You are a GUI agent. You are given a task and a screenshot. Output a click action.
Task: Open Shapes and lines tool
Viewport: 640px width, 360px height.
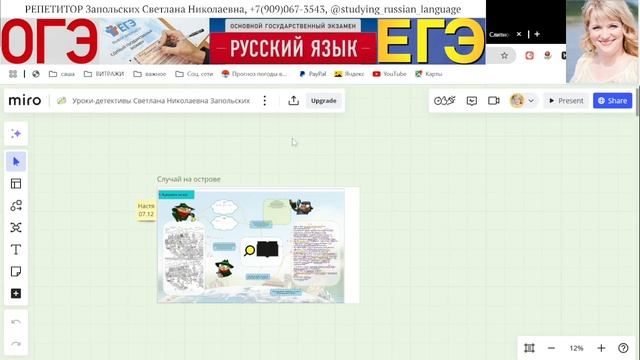click(16, 206)
